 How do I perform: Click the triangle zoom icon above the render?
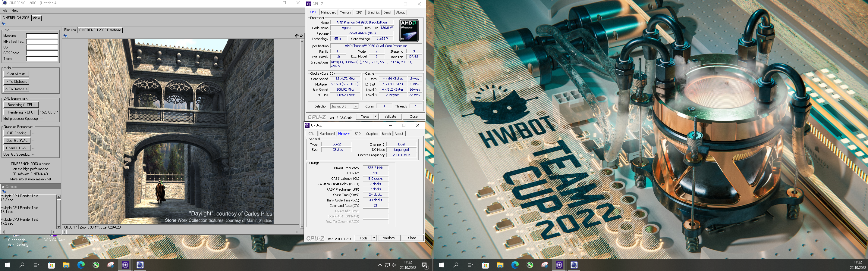pyautogui.click(x=302, y=36)
